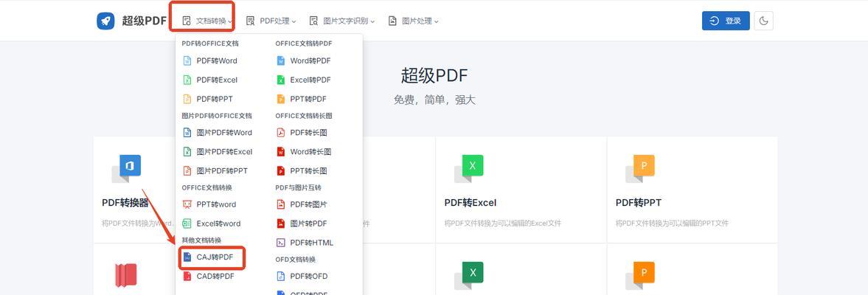The image size is (868, 295).
Task: Expand the 图片处理 menu
Action: point(413,21)
